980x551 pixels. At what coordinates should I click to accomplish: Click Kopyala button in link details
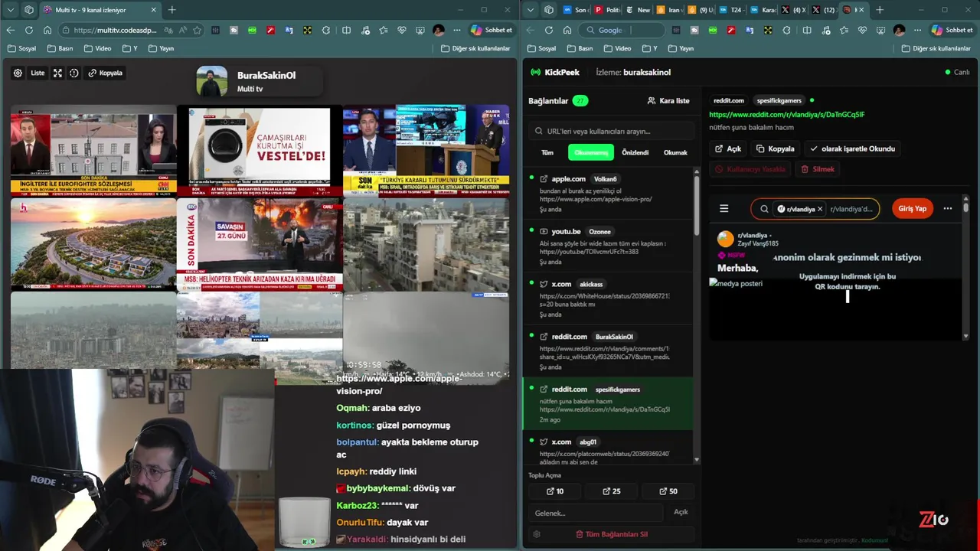[x=776, y=148]
